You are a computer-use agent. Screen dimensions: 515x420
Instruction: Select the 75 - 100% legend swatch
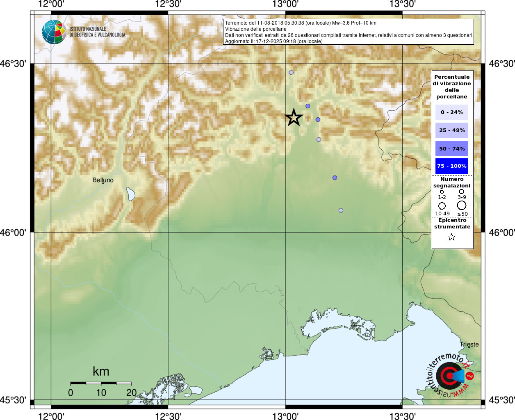pos(452,166)
